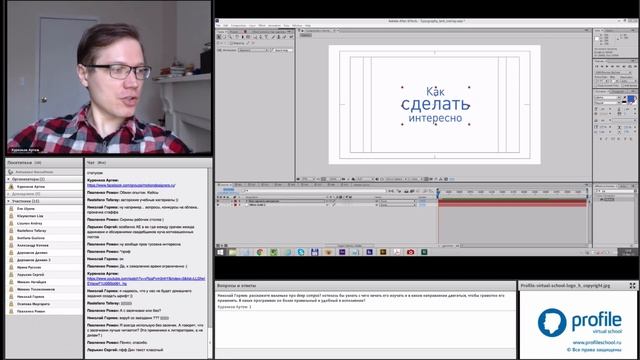
Task: Click the Вопросы и ответы panel header
Action: [365, 286]
